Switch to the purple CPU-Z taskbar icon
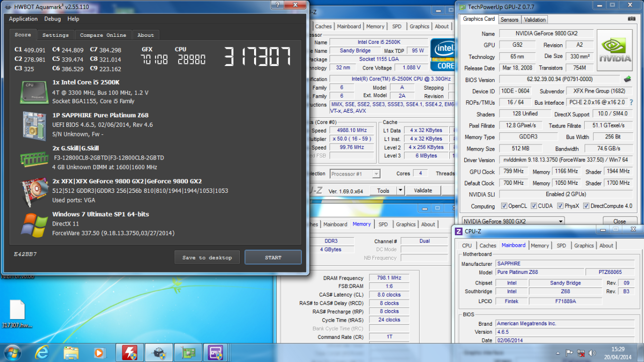Image resolution: width=644 pixels, height=362 pixels. [x=216, y=352]
